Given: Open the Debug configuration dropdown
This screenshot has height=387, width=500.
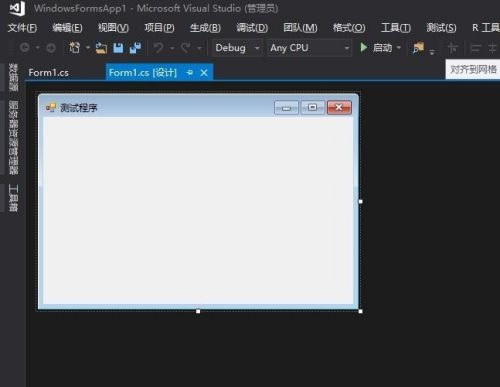Looking at the screenshot, I should pyautogui.click(x=237, y=48).
